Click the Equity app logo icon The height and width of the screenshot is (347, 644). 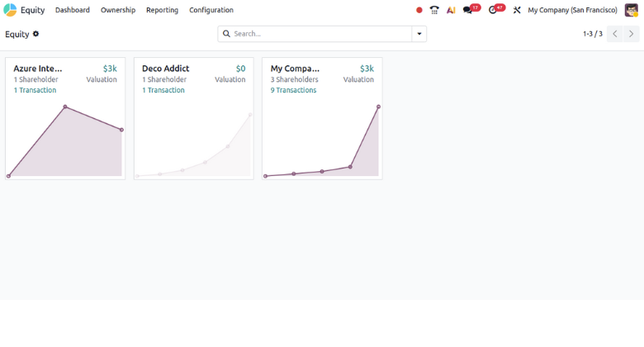tap(10, 10)
